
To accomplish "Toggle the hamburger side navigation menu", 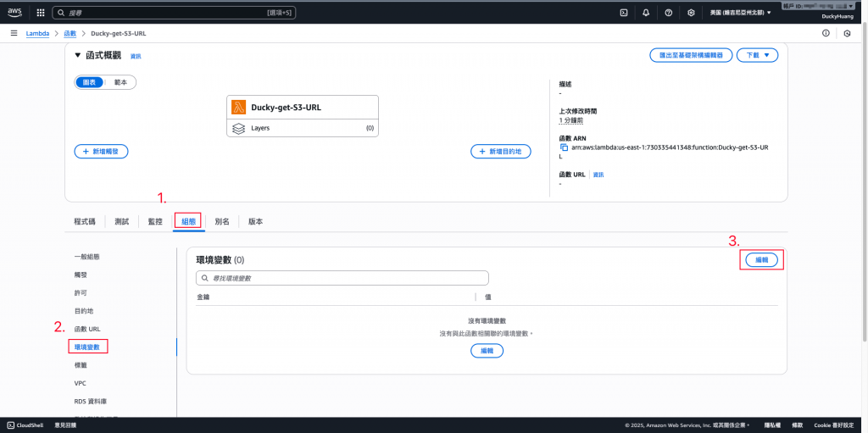I will [14, 33].
